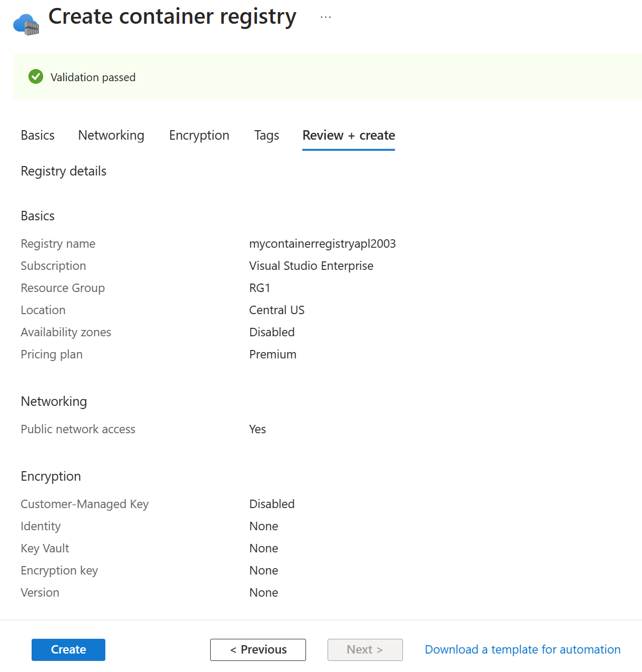Open Download a template for automation
The height and width of the screenshot is (672, 642).
click(x=522, y=649)
